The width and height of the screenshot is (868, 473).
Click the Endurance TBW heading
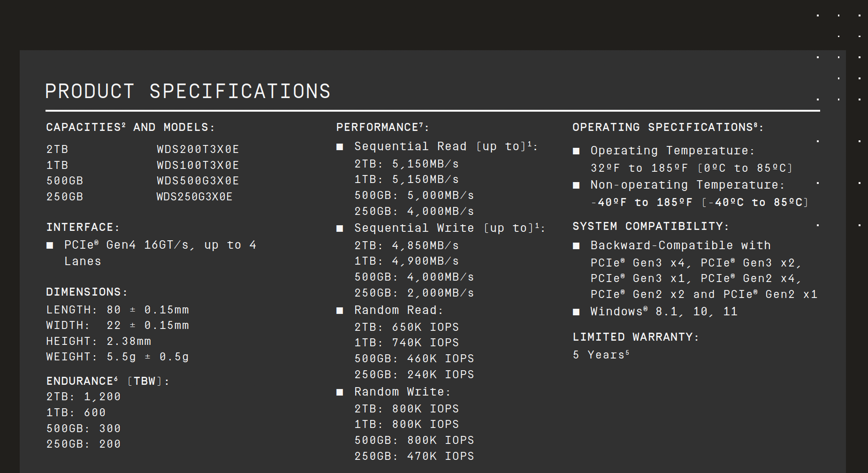(x=107, y=381)
